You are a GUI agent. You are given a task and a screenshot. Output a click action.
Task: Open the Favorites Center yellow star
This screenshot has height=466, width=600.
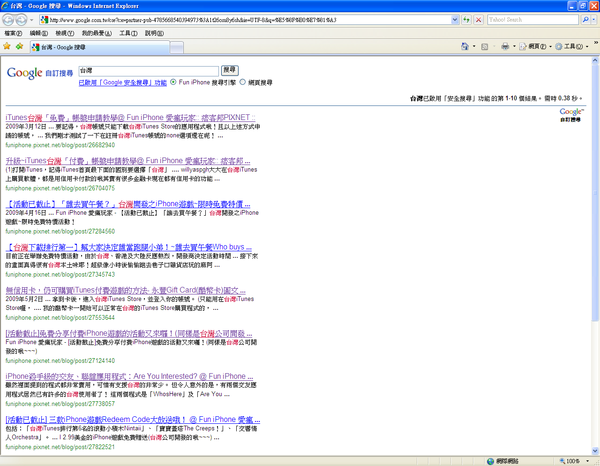click(7, 46)
